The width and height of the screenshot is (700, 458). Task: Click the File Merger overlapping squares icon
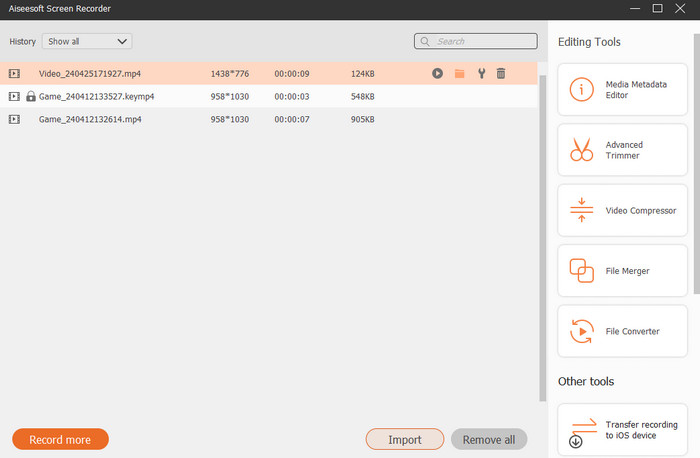[581, 271]
